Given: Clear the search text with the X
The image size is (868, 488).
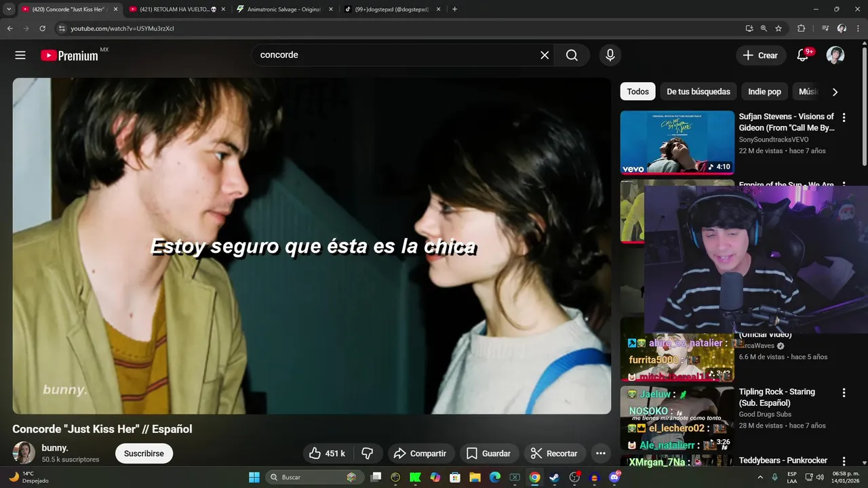Looking at the screenshot, I should (x=545, y=56).
